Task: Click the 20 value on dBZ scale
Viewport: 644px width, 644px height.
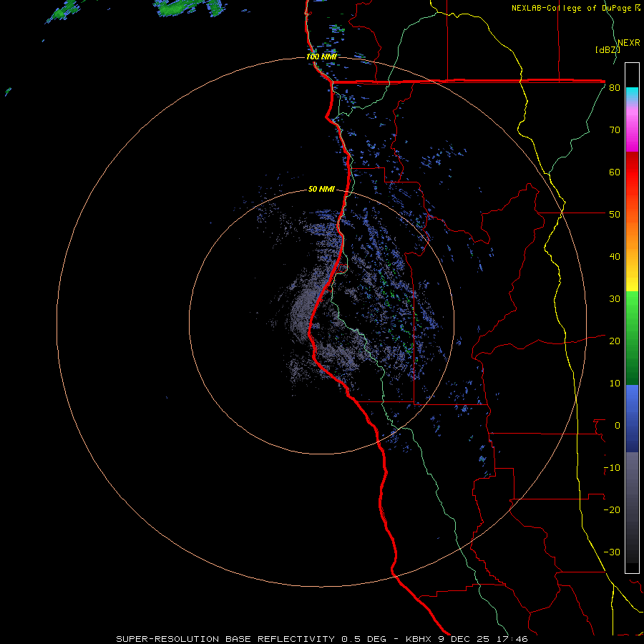Action: coord(615,341)
